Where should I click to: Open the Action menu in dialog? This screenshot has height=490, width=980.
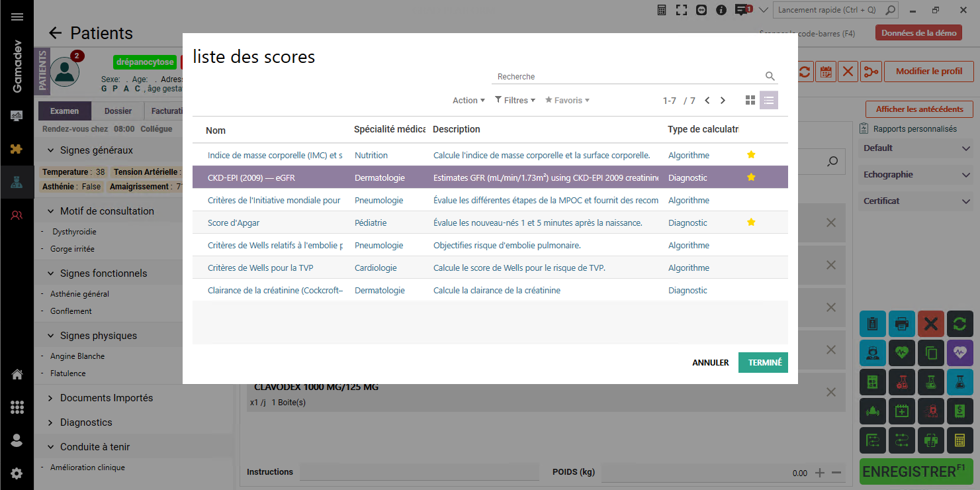[x=468, y=101]
